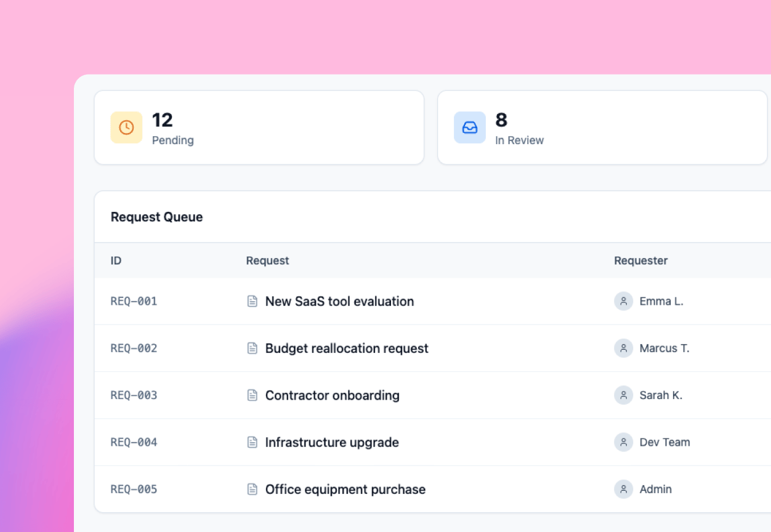This screenshot has width=771, height=532.
Task: Click the document icon for Office equipment purchase
Action: tap(252, 489)
